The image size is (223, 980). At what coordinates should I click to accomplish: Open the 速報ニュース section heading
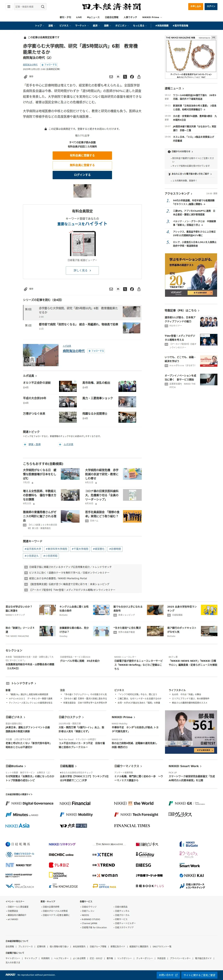(x=174, y=89)
